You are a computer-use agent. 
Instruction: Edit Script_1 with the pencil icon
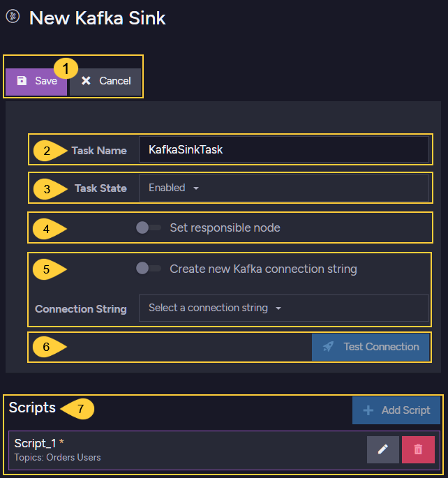pyautogui.click(x=383, y=449)
